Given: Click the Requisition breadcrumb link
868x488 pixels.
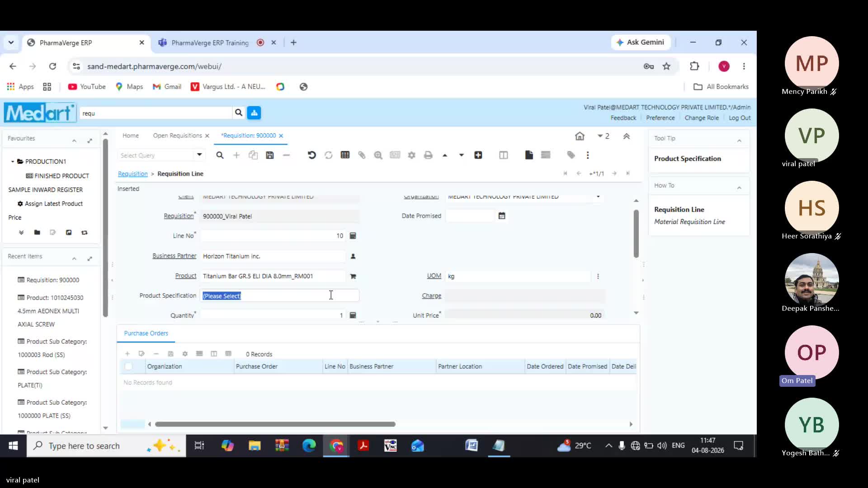Looking at the screenshot, I should coord(133,174).
